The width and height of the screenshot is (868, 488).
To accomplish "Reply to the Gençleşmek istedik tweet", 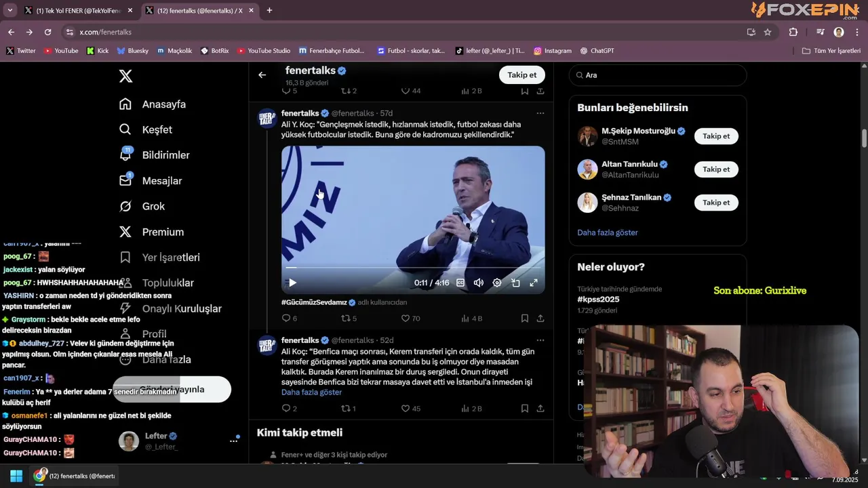I will click(x=290, y=318).
